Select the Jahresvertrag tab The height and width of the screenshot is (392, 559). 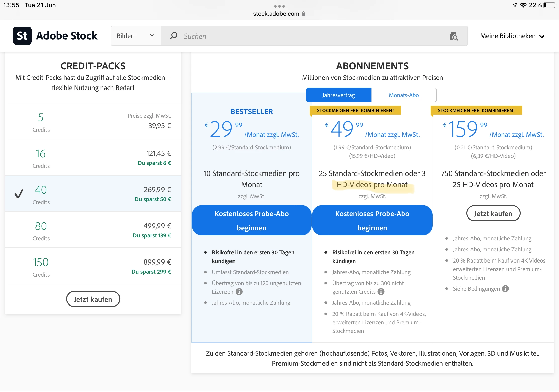click(339, 95)
